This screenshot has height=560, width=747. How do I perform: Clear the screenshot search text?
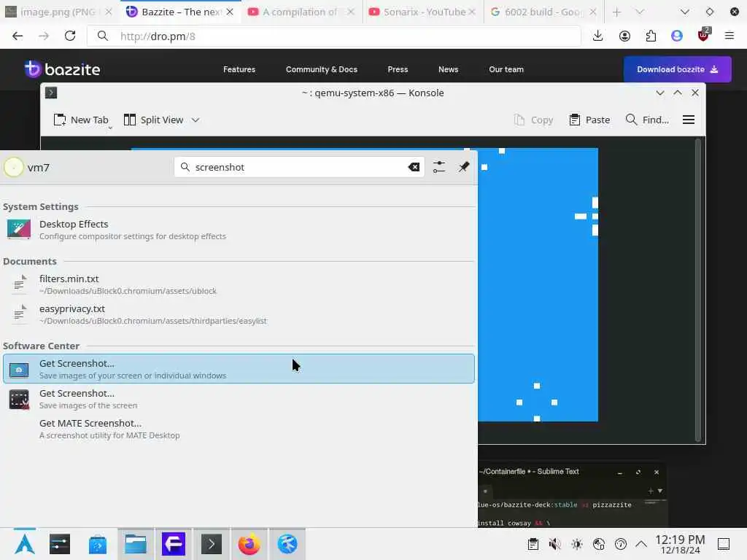414,167
